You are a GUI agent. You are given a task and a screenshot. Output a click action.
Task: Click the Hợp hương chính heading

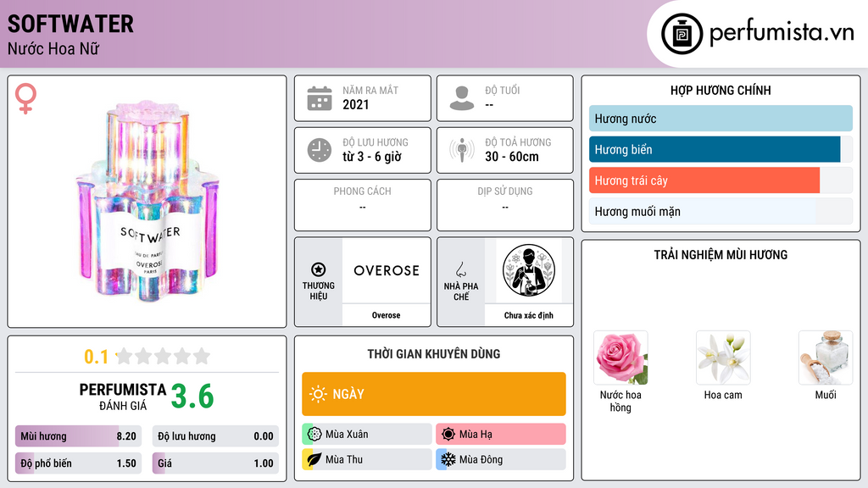point(721,90)
